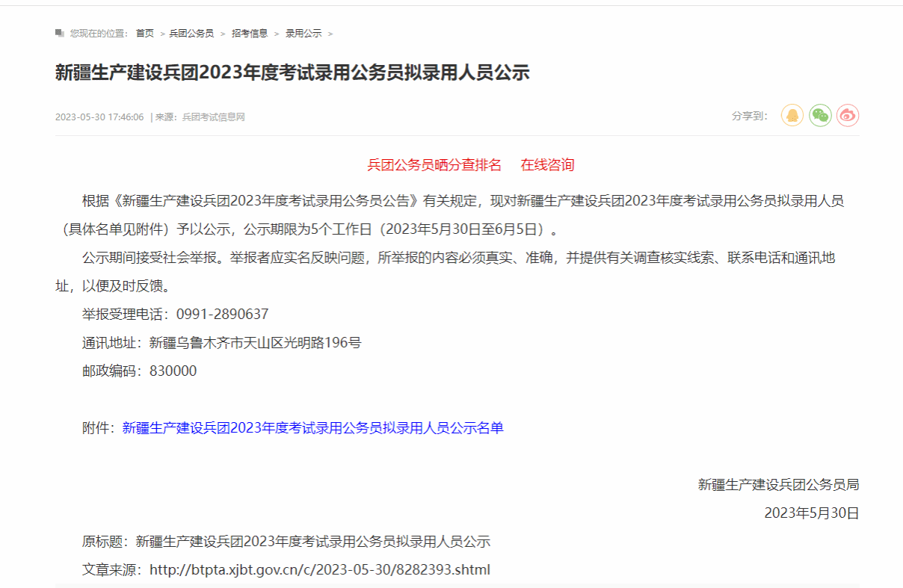
Task: Share the article to QQ
Action: [792, 116]
